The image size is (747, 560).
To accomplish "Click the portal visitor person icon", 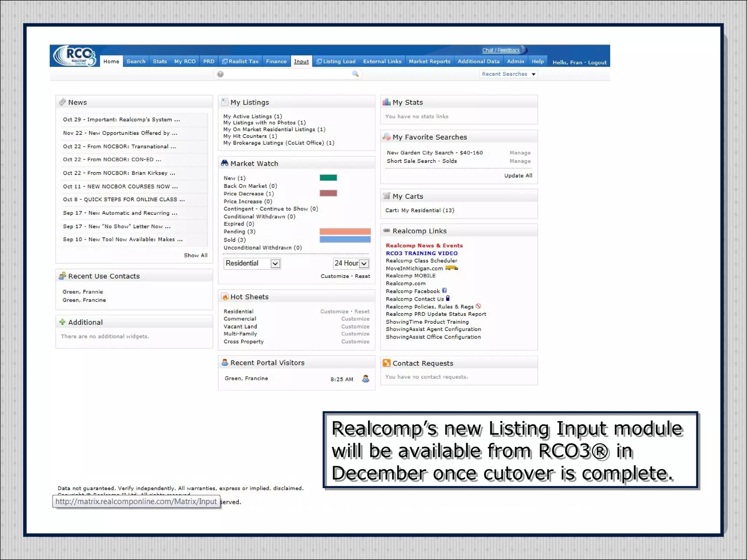I will (365, 379).
